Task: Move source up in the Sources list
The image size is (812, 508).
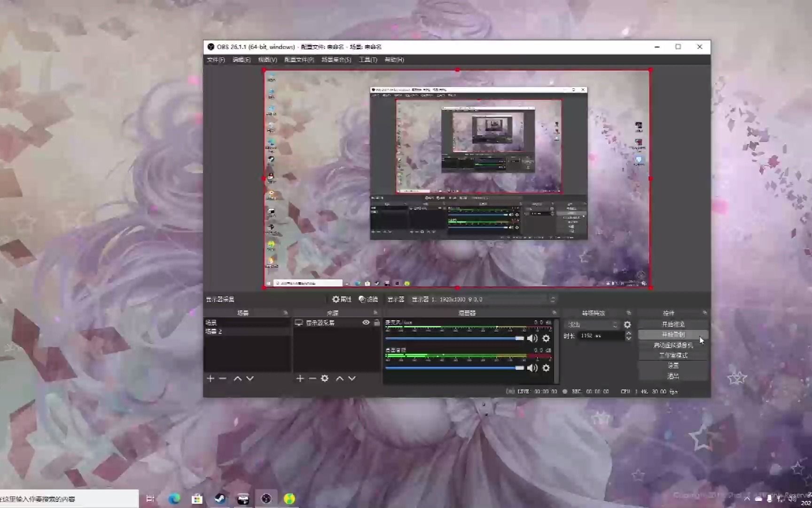Action: [x=340, y=379]
